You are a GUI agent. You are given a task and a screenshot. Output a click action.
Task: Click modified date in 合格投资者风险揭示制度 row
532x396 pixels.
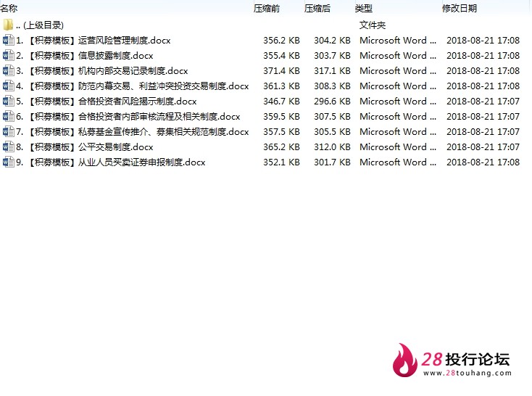pyautogui.click(x=483, y=102)
